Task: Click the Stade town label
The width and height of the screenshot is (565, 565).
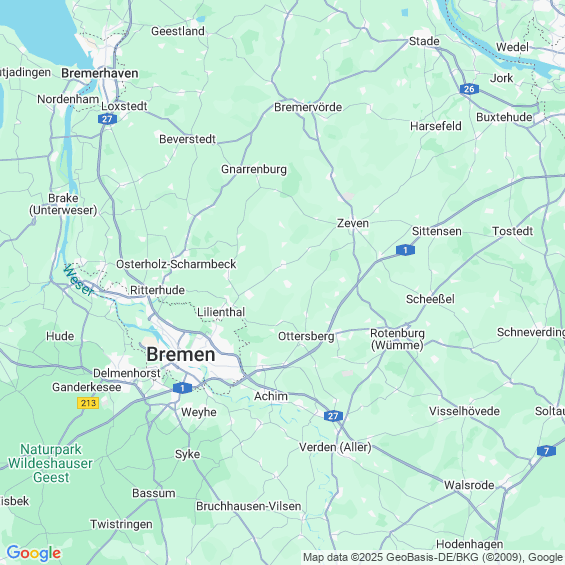Action: [424, 41]
